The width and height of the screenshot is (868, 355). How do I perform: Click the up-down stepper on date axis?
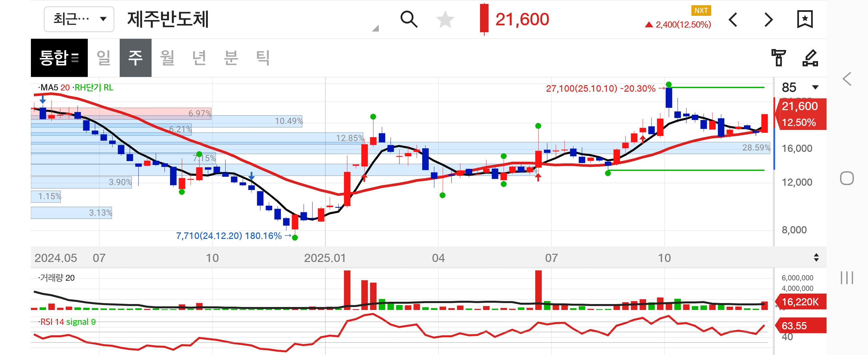[816, 258]
